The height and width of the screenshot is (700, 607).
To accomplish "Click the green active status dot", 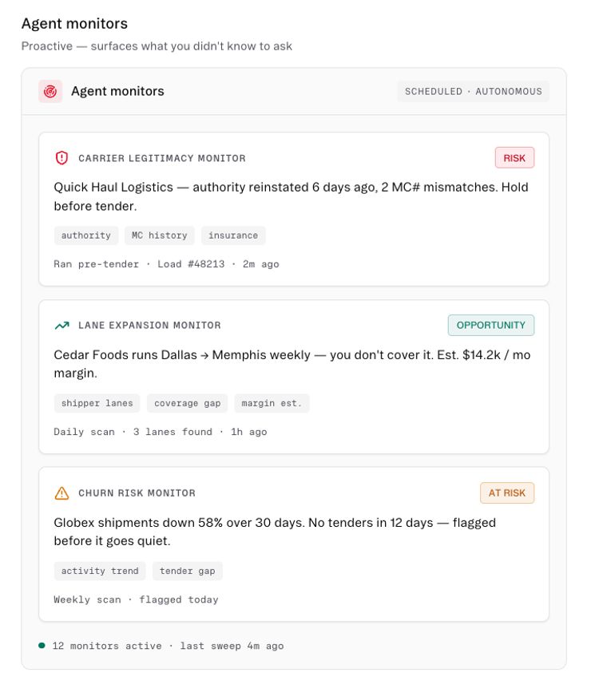I will click(42, 646).
